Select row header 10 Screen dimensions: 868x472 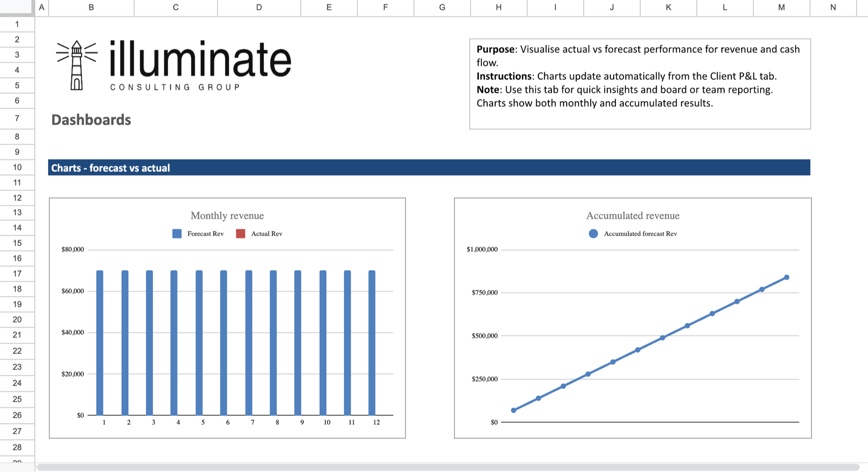click(x=17, y=167)
